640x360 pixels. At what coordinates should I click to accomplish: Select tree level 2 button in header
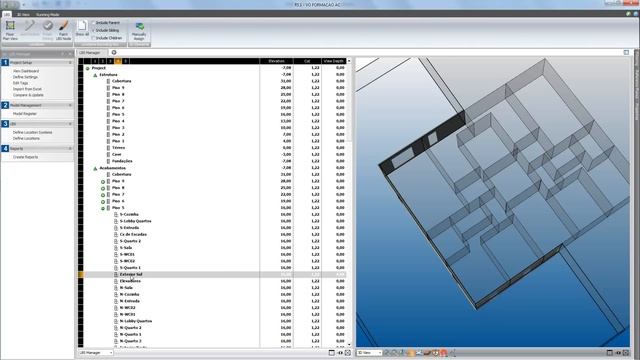(102, 61)
